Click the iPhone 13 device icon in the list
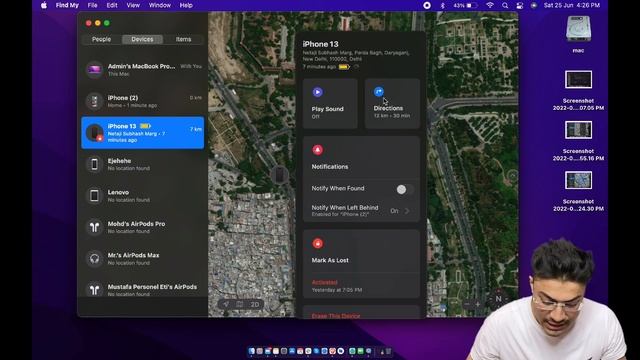This screenshot has width=640, height=360. 94,133
